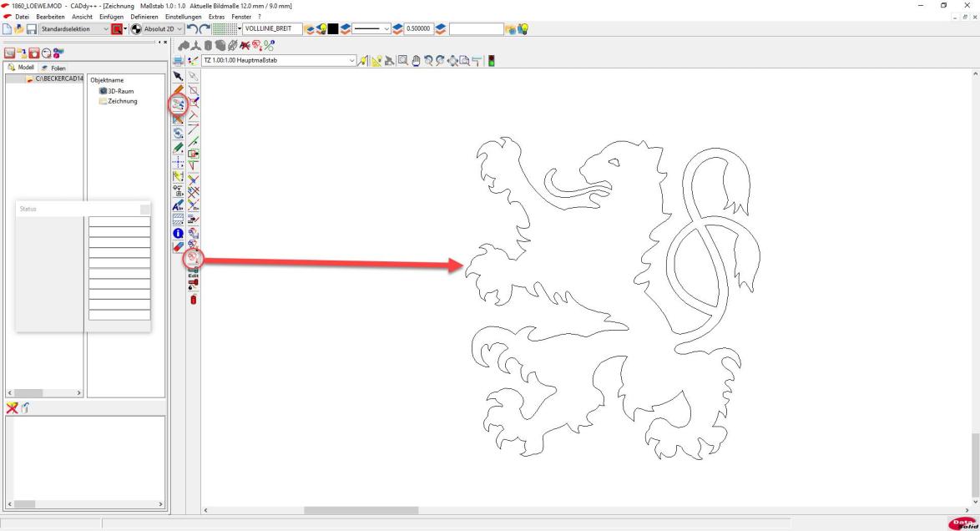
Task: Select the 3D-Raum tree item
Action: (x=117, y=91)
